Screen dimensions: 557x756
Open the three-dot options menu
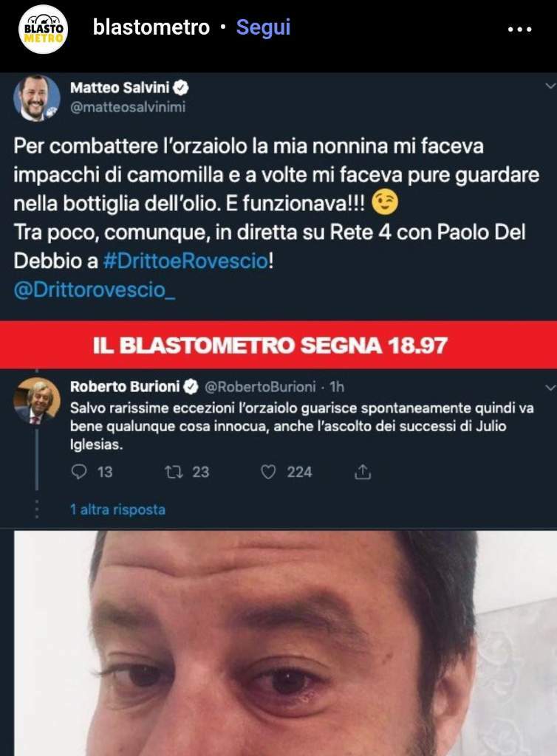point(519,30)
